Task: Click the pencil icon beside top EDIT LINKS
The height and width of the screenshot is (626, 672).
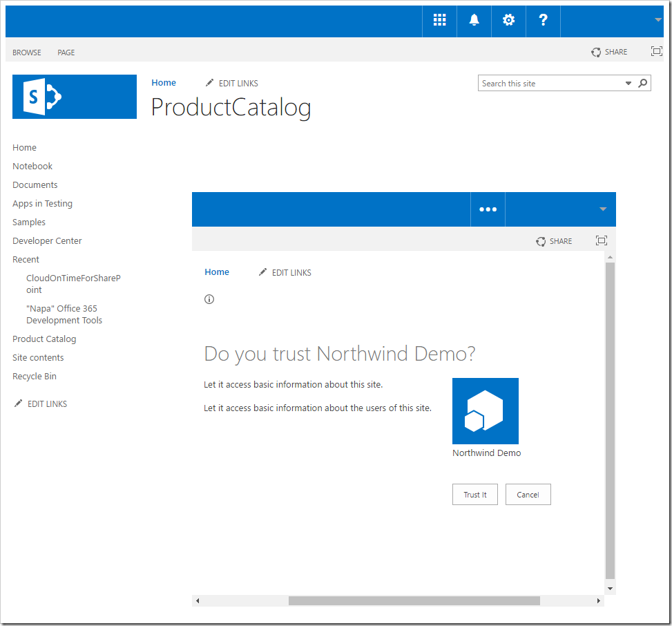Action: click(x=209, y=83)
